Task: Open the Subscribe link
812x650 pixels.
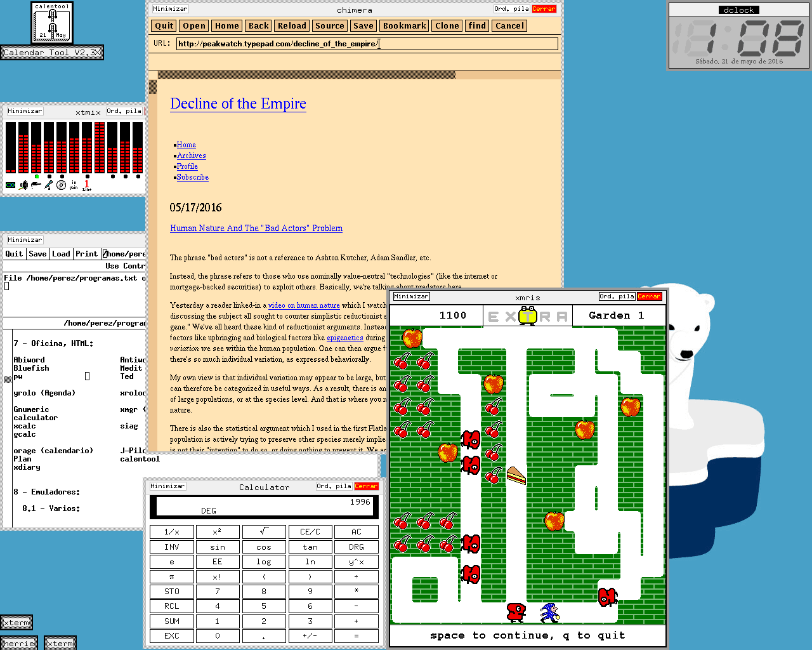Action: [193, 177]
